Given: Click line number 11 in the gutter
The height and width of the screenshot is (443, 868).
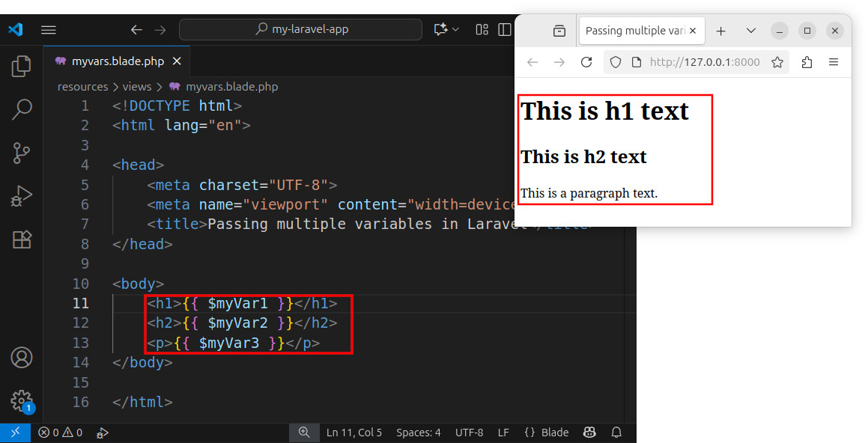Looking at the screenshot, I should (x=81, y=304).
